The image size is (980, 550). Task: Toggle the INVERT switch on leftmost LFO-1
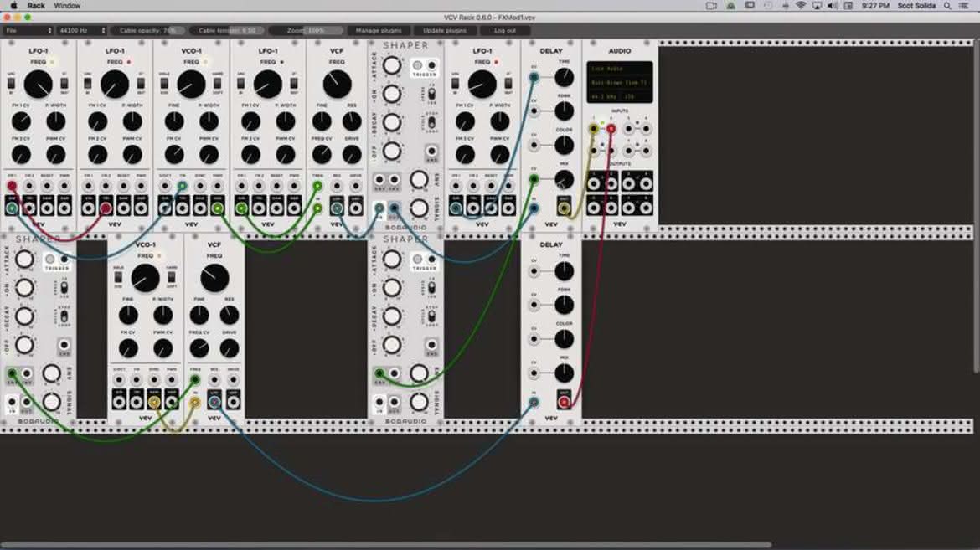point(64,83)
